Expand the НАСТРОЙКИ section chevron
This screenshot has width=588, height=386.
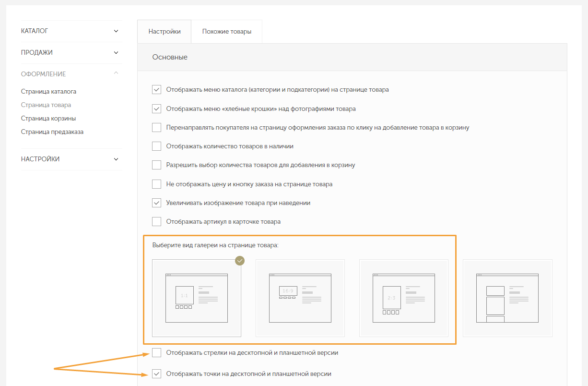coord(116,159)
